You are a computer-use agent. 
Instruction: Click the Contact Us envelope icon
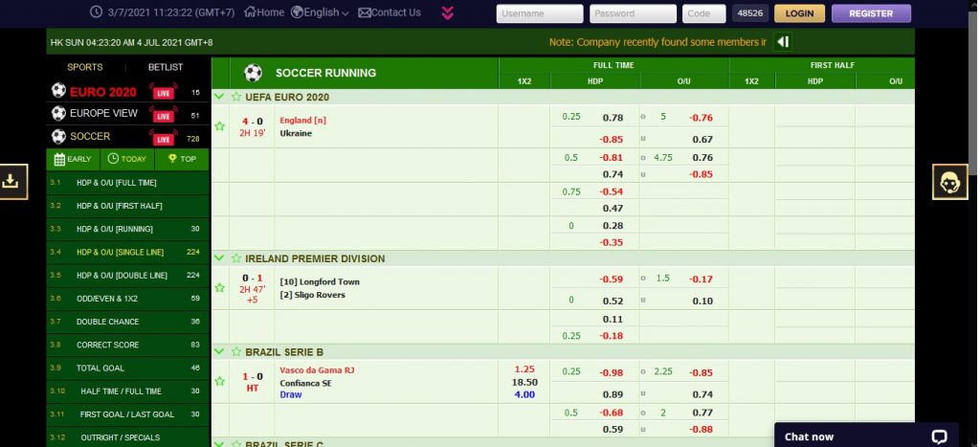click(365, 12)
